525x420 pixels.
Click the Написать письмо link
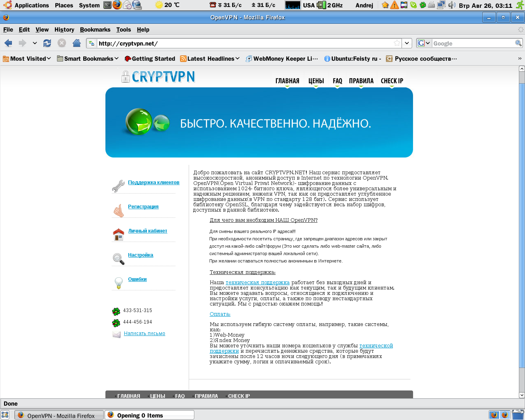click(144, 333)
